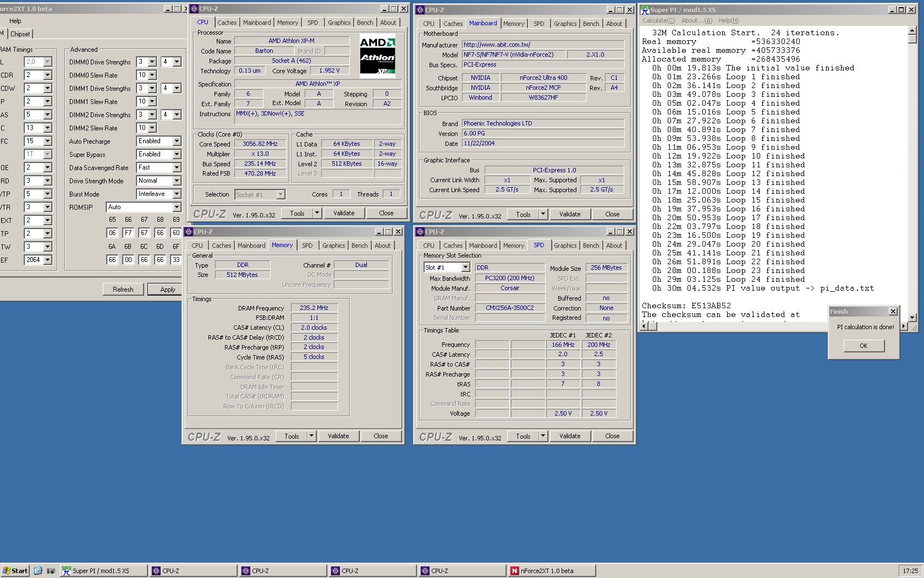Open the About tab in the CPU-Z SPD window
Viewport: 924px width, 578px height.
click(614, 246)
